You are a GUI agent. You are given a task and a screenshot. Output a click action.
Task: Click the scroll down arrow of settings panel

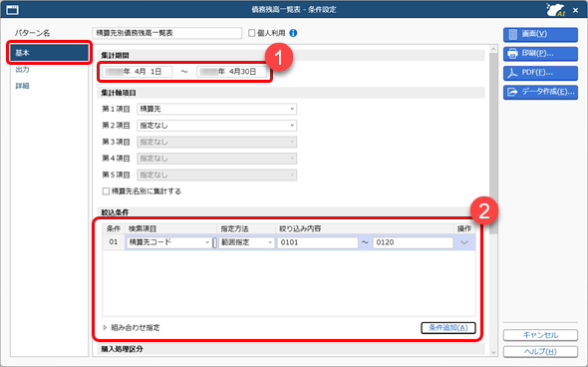click(493, 352)
